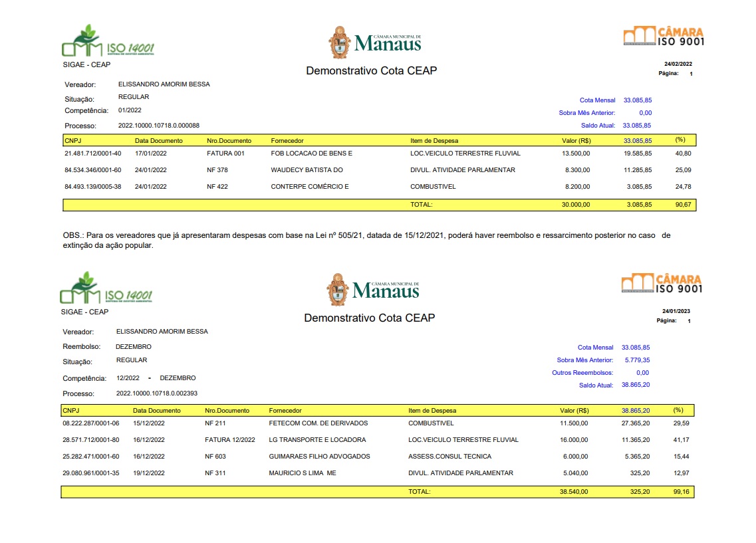Select the value 6.000,00
Image resolution: width=756 pixels, height=543 pixels.
[576, 457]
